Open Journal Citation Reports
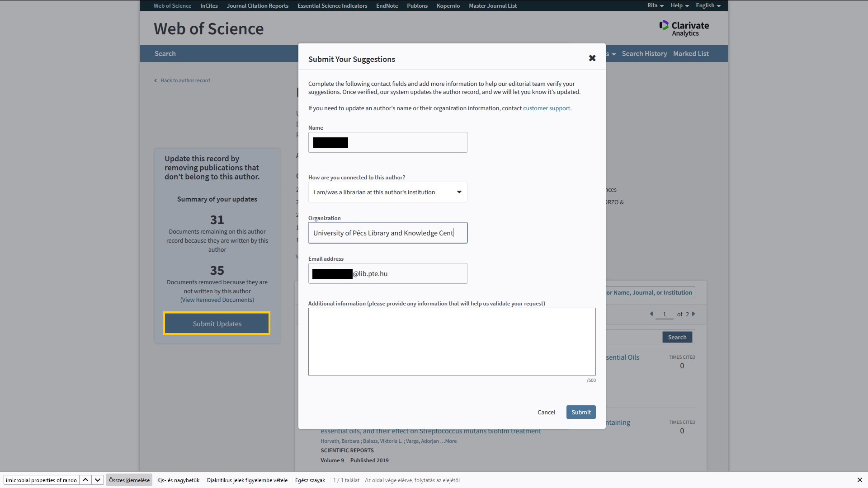 (x=258, y=5)
